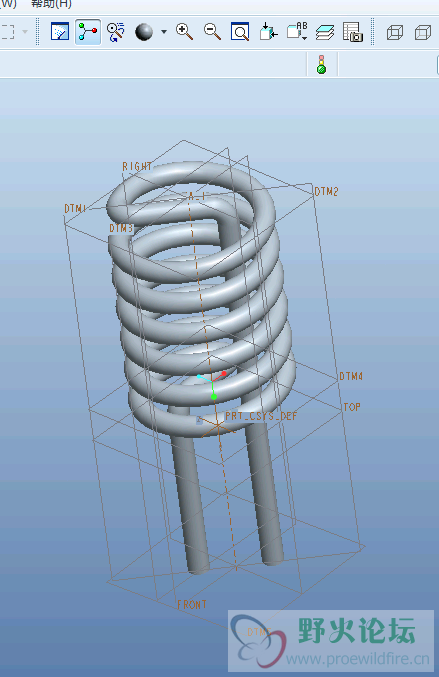Open the saved view list dropdown
Image resolution: width=439 pixels, height=677 pixels.
coord(297,32)
